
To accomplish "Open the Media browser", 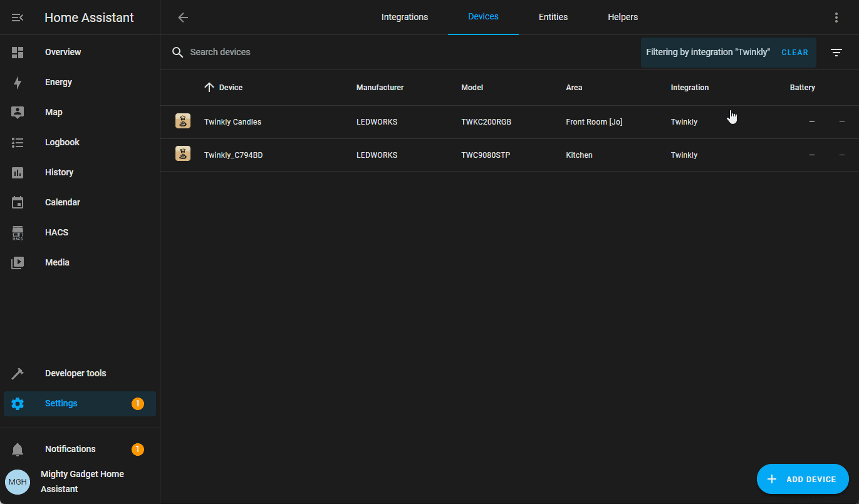I will pyautogui.click(x=57, y=262).
